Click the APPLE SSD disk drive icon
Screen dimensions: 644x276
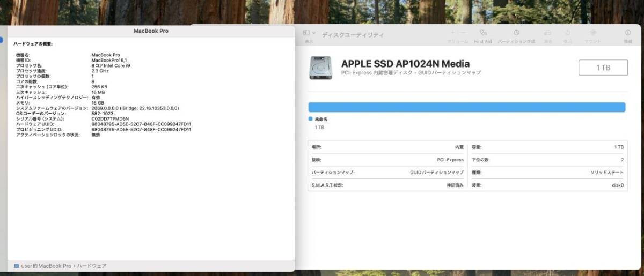(320, 68)
